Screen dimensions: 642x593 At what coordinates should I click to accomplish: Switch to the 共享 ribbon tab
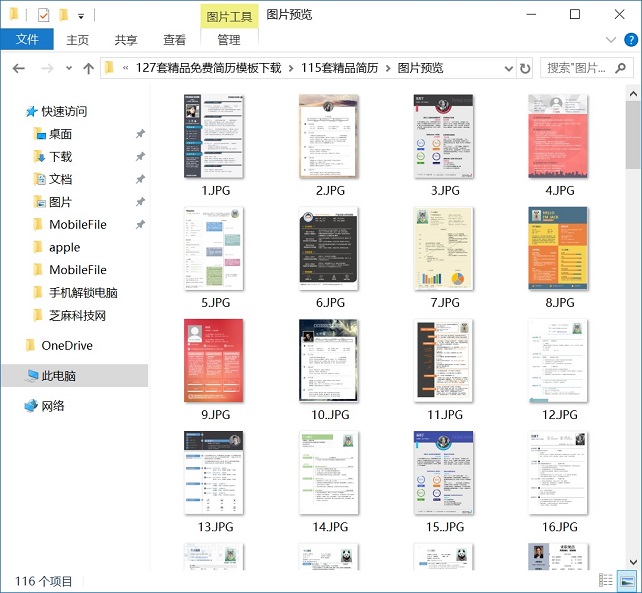tap(126, 40)
